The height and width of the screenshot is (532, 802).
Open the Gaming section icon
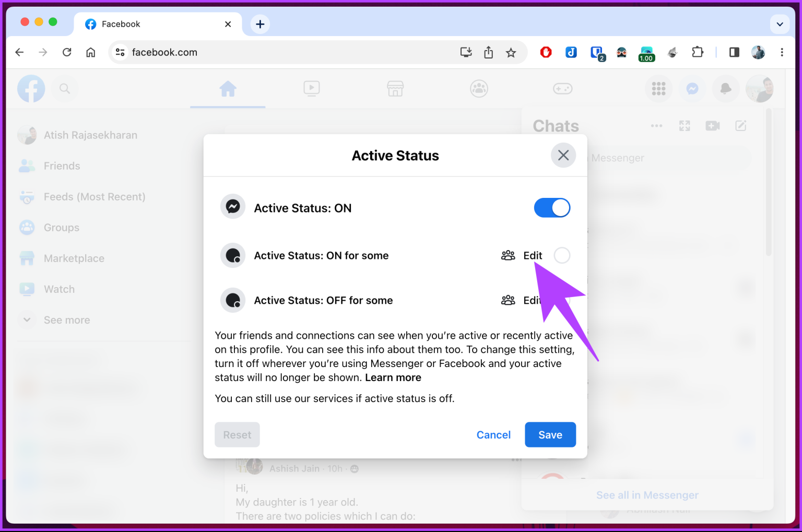(563, 89)
